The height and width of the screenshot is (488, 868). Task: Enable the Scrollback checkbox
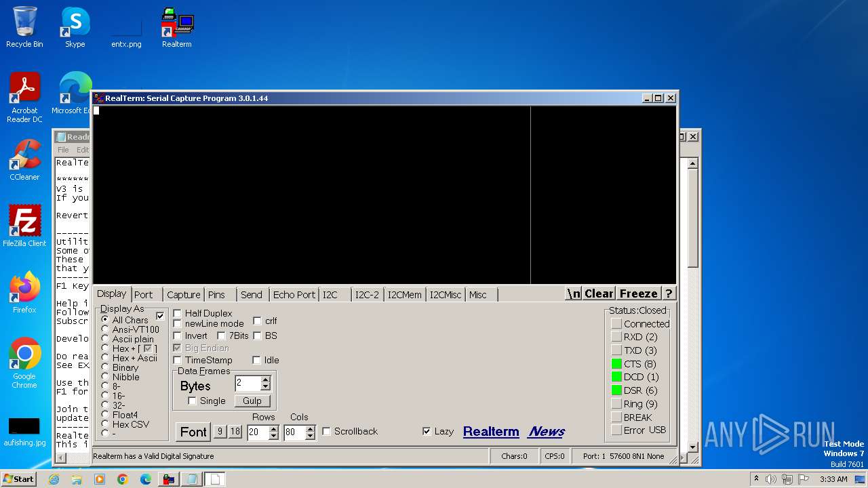coord(327,431)
